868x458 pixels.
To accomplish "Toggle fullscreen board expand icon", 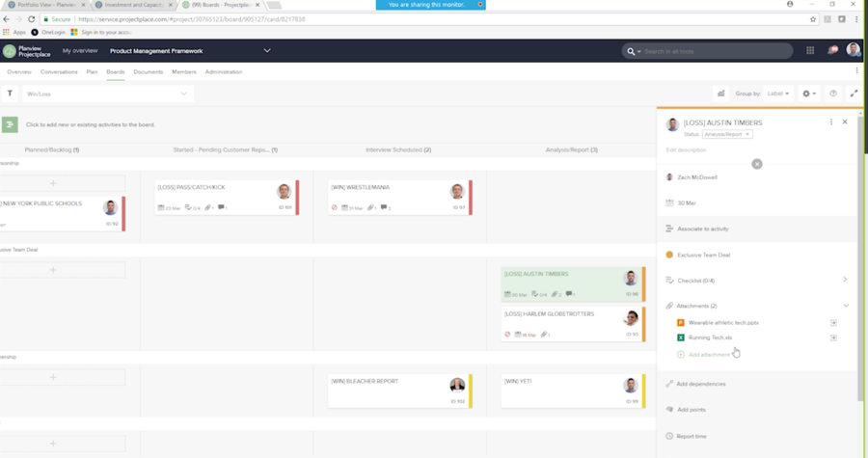I will coord(854,94).
